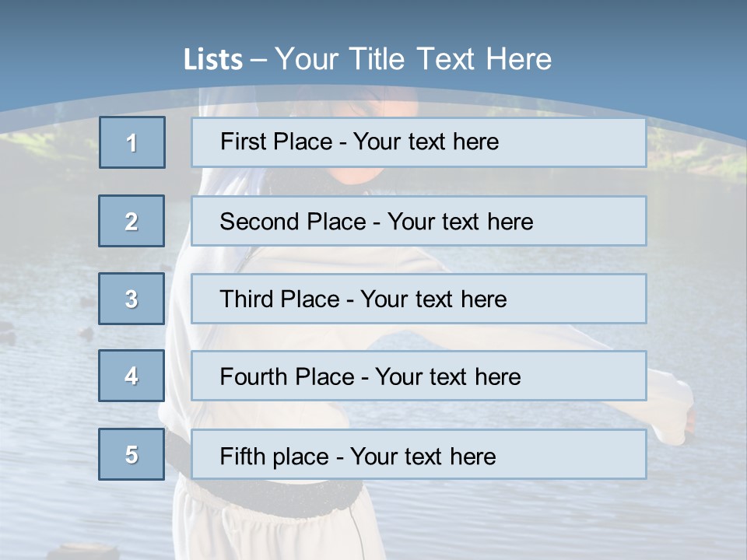The height and width of the screenshot is (560, 747).
Task: Click the Fifth place text box
Action: 419,454
